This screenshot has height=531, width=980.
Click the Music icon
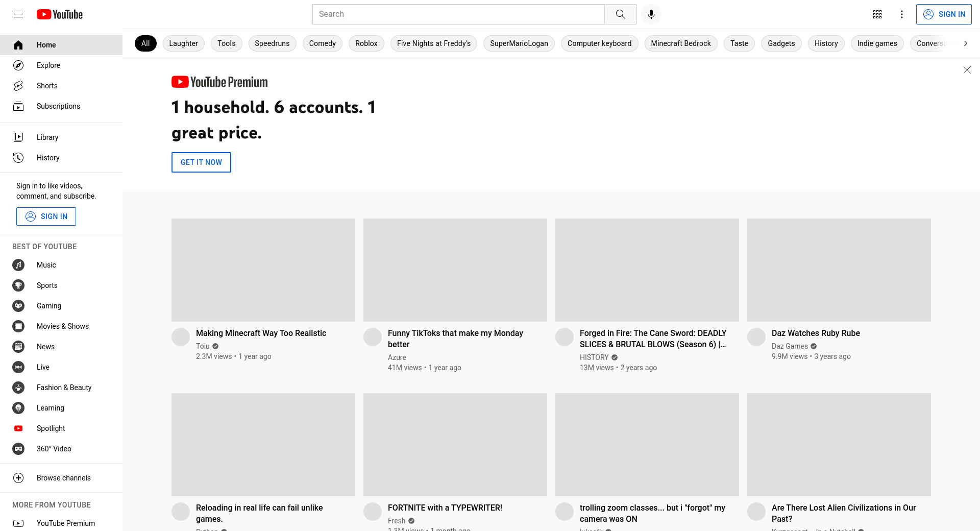pos(18,265)
